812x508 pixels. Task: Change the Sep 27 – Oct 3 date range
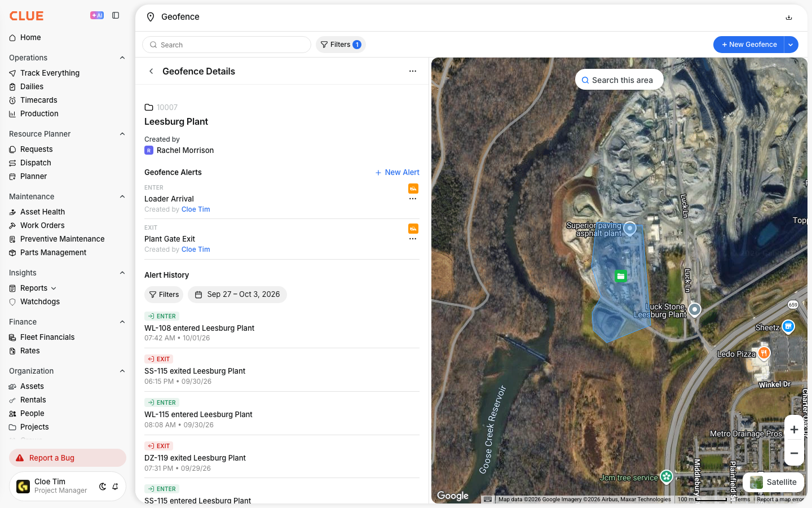tap(237, 295)
